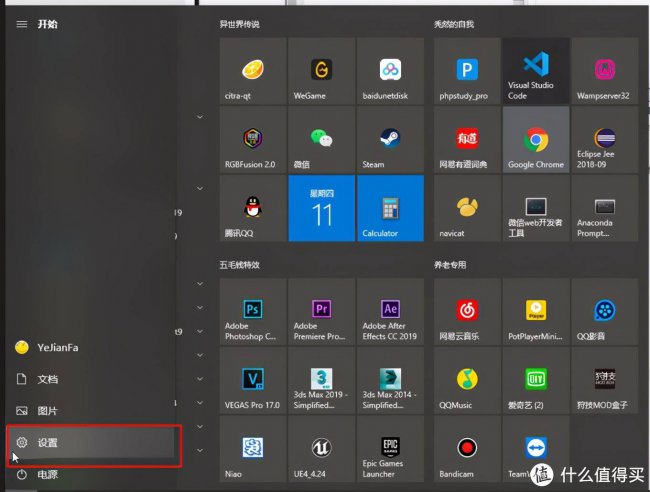Open Adobe After Effects CC 2019 tile
This screenshot has width=650, height=492.
tap(390, 312)
